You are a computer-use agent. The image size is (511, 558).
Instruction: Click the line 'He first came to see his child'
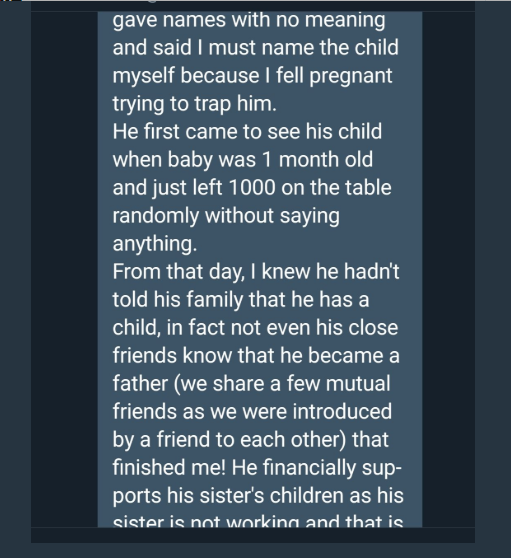point(247,131)
